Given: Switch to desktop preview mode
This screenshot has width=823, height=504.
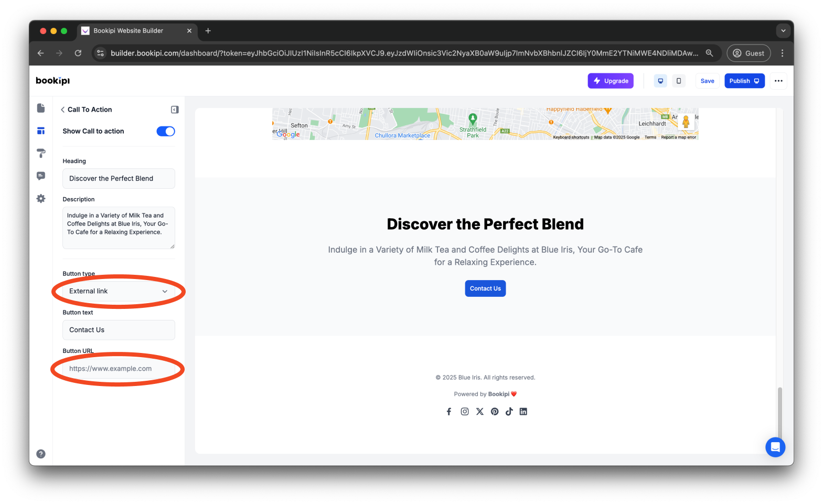Looking at the screenshot, I should tap(660, 81).
